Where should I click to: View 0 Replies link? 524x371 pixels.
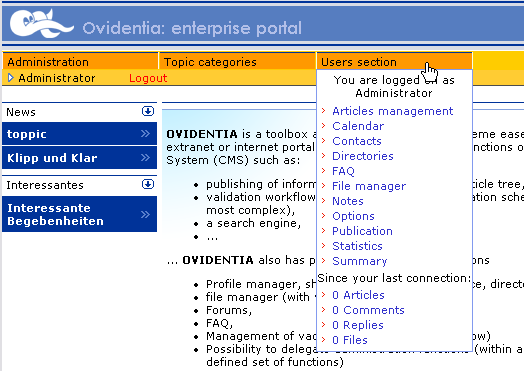tap(358, 325)
